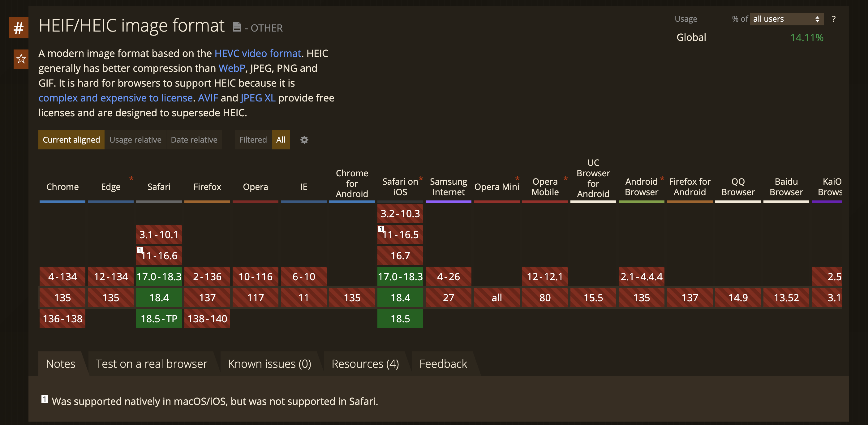Open the Feedback tab

pyautogui.click(x=443, y=364)
